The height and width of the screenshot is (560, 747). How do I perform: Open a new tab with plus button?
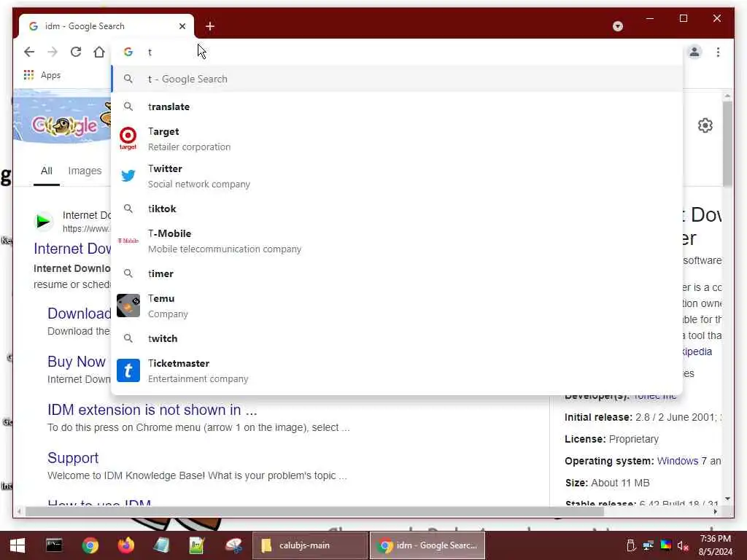tap(210, 26)
